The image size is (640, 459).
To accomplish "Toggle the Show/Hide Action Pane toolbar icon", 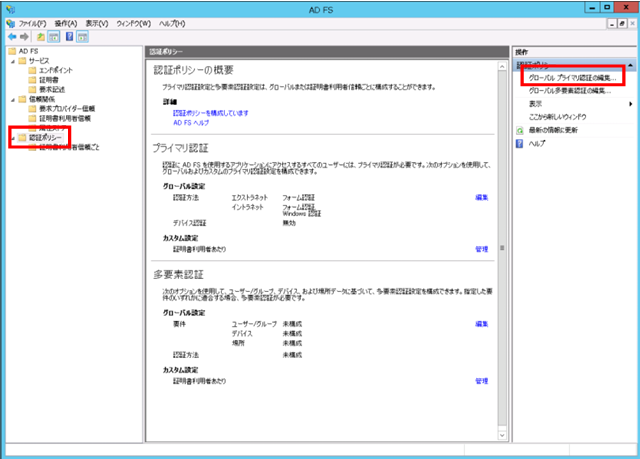I will click(x=82, y=37).
